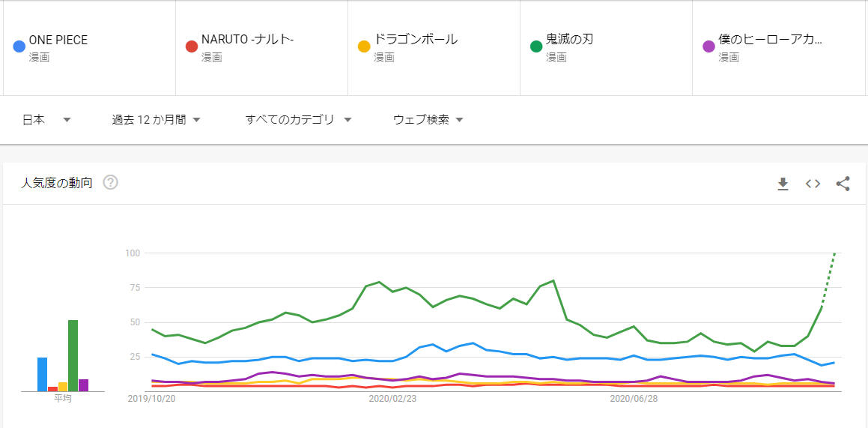Edit the ドラゴンボール search term
This screenshot has width=868, height=428.
(434, 47)
